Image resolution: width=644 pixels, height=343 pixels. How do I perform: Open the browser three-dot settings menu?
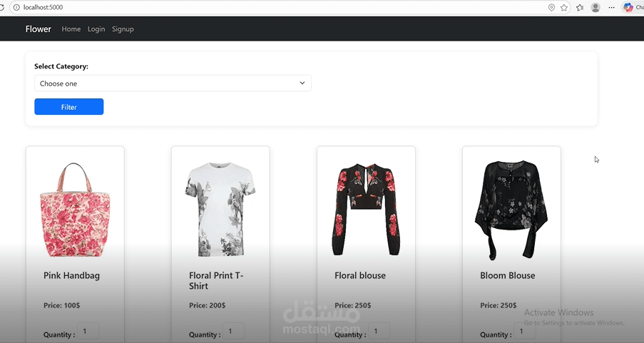[612, 7]
